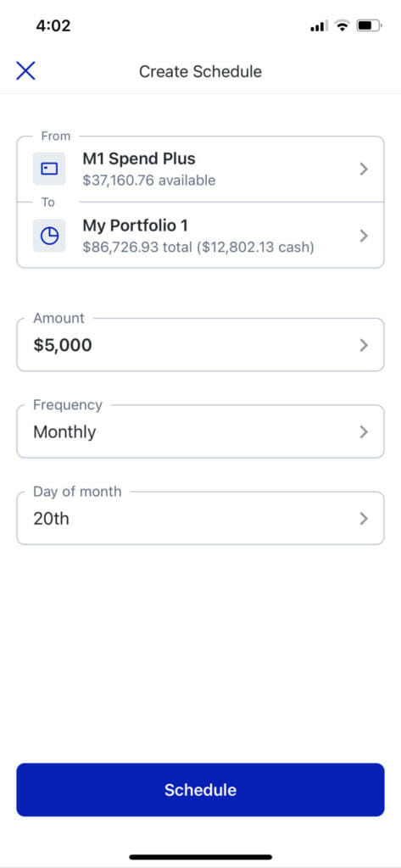401x868 pixels.
Task: Expand the Amount field chevron
Action: coord(364,346)
